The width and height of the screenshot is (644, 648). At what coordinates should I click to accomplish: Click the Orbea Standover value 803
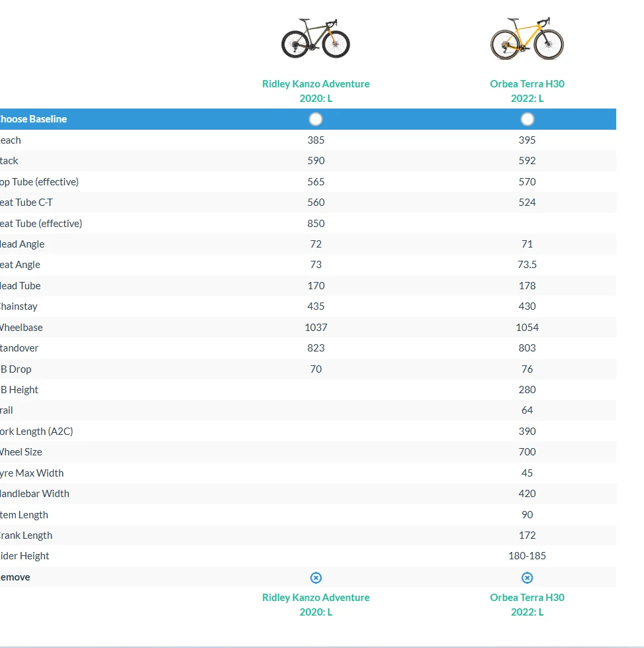pos(527,348)
